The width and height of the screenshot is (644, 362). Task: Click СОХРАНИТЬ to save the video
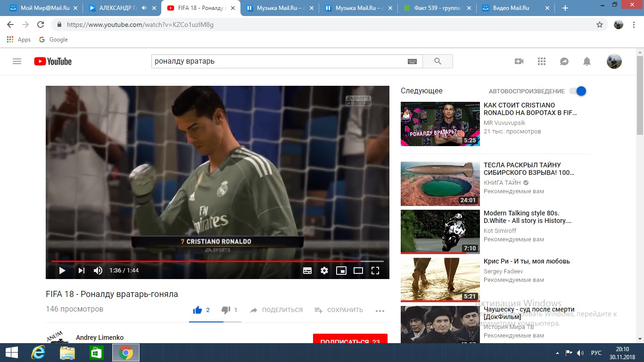pos(339,310)
